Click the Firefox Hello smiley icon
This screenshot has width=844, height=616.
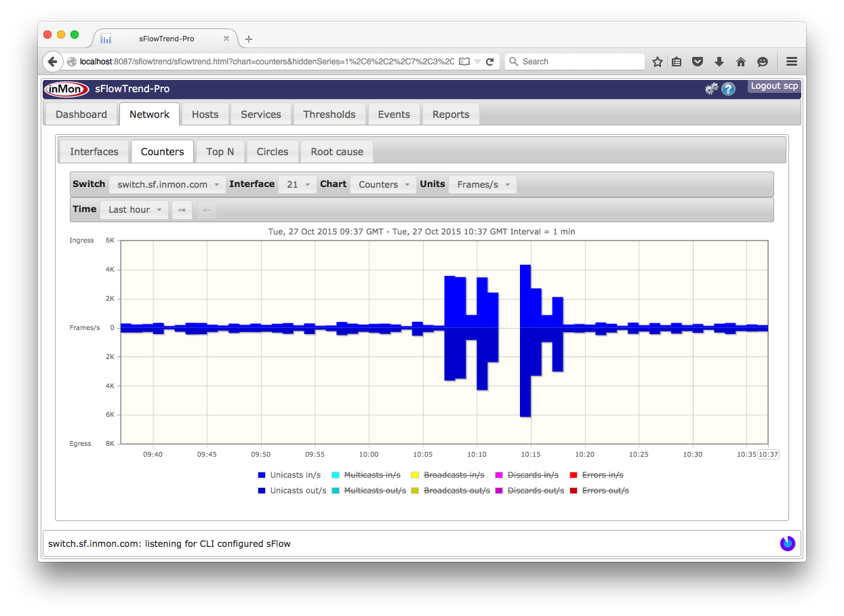763,62
